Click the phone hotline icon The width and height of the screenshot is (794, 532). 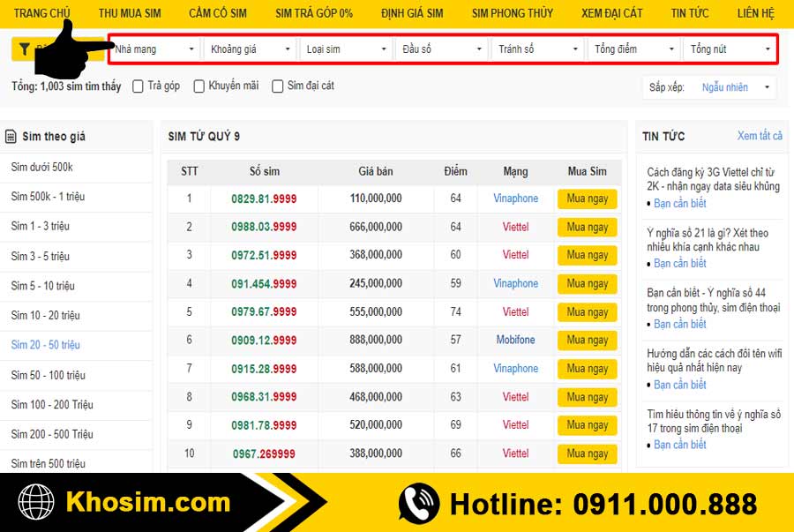pyautogui.click(x=418, y=504)
